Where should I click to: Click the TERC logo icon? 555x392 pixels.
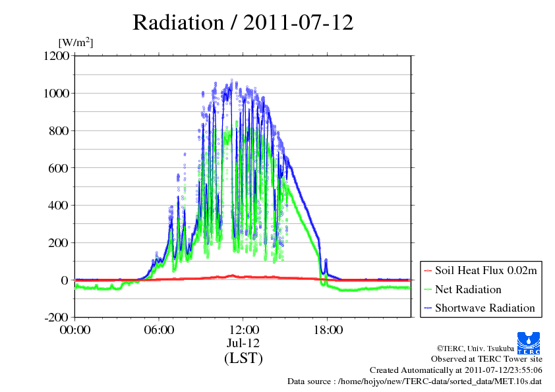(529, 343)
